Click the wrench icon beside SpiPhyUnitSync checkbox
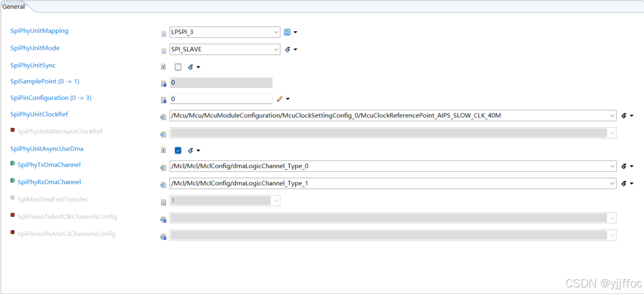Screen dimensions: 644x294 191,67
